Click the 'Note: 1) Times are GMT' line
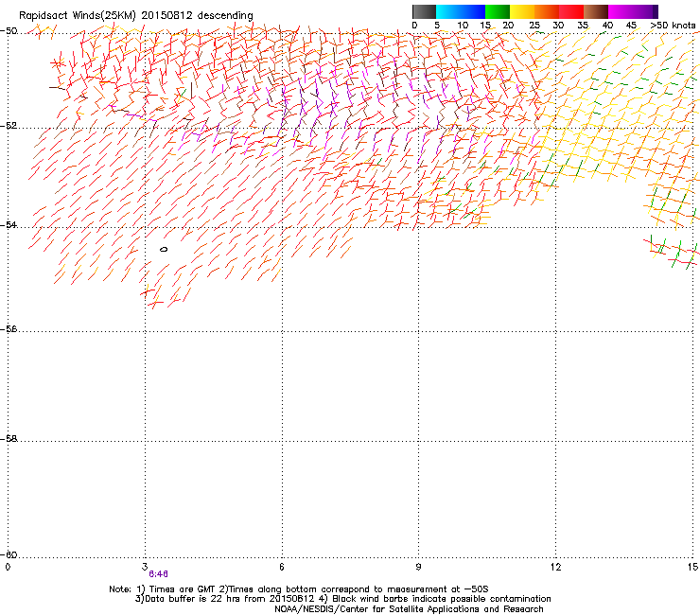700x615 pixels. point(299,589)
